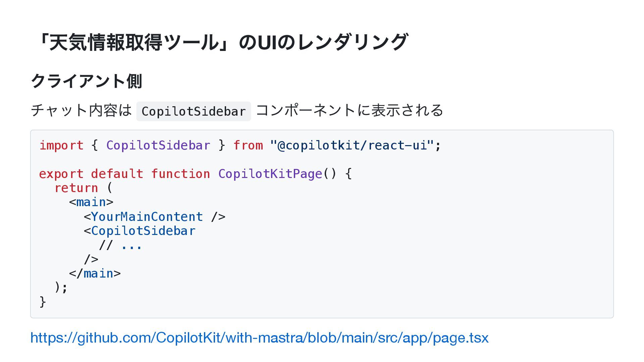
Task: Click the import keyword in code
Action: coord(61,145)
